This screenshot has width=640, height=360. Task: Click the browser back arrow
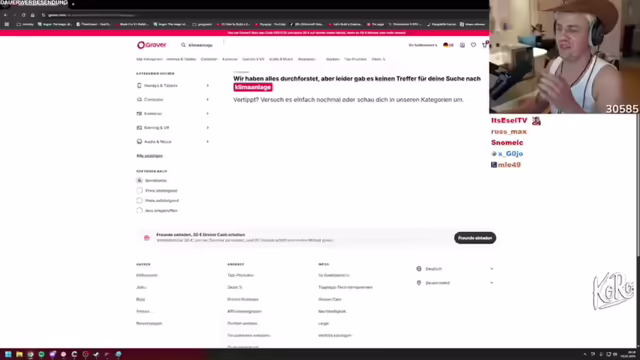pyautogui.click(x=5, y=15)
